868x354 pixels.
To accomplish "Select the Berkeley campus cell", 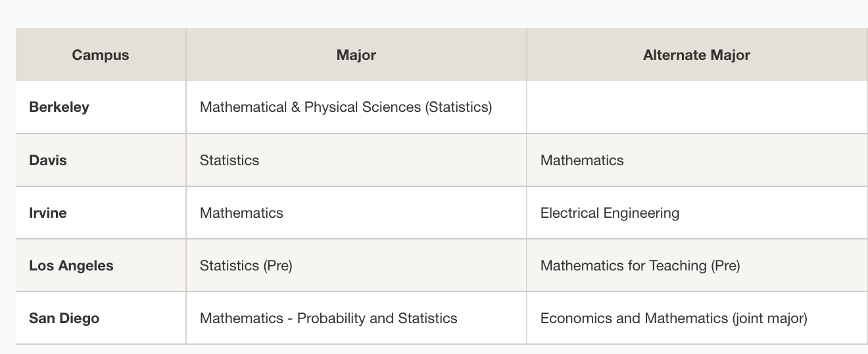I will (59, 107).
